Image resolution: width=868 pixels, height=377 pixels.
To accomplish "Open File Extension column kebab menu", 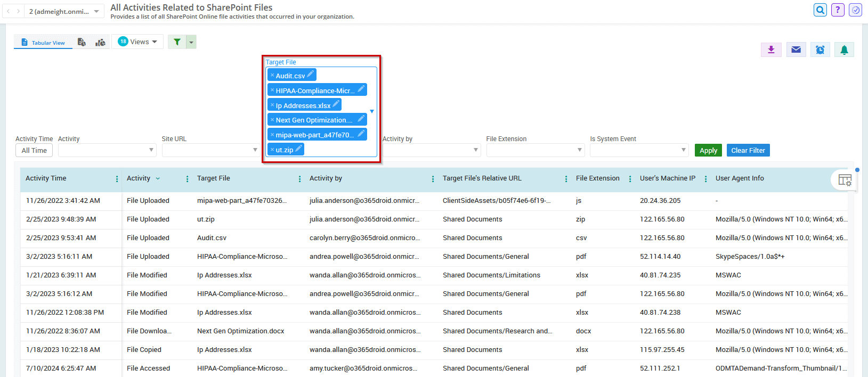I will click(630, 179).
